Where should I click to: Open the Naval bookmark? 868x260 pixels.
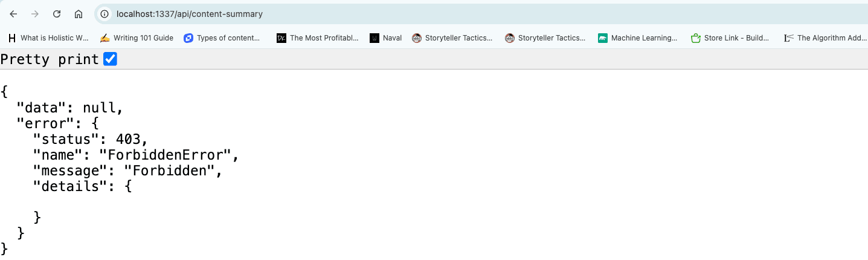point(386,37)
